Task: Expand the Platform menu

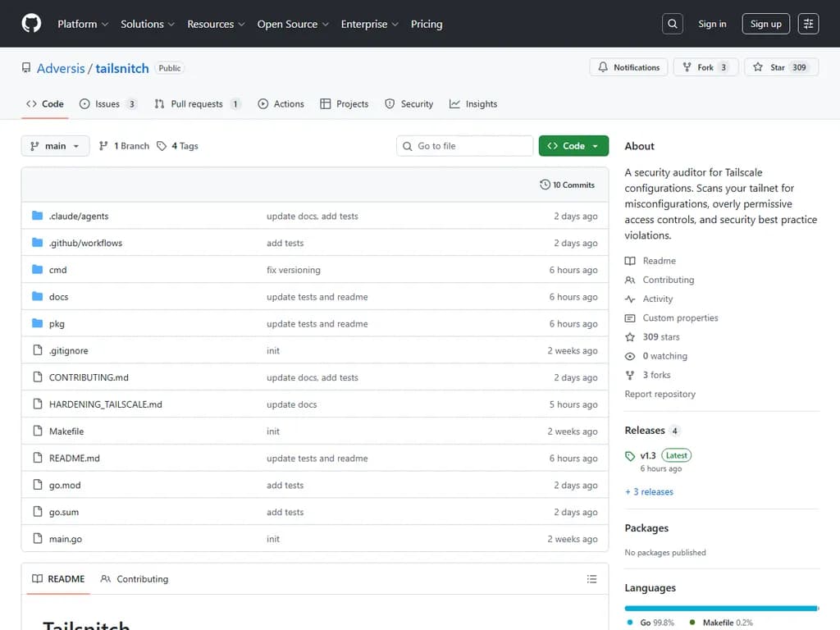Action: pos(83,24)
